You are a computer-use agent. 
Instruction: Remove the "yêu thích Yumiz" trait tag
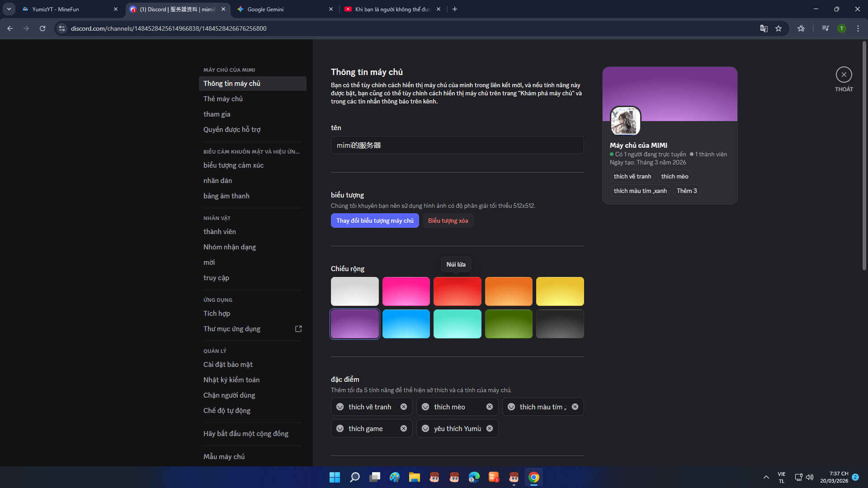(489, 428)
